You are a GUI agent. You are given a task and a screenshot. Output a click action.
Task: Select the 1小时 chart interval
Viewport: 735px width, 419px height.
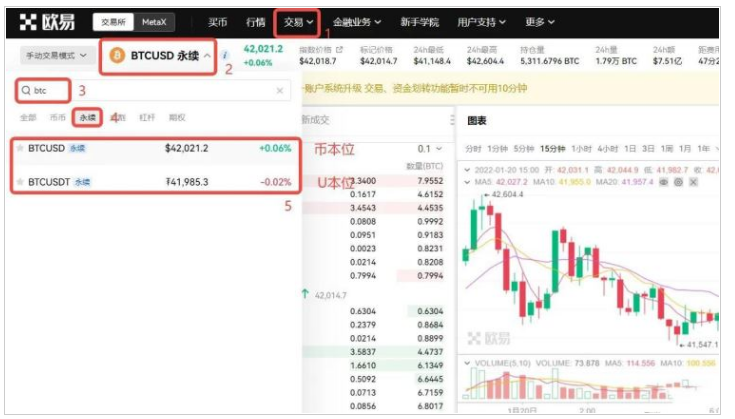[x=580, y=148]
